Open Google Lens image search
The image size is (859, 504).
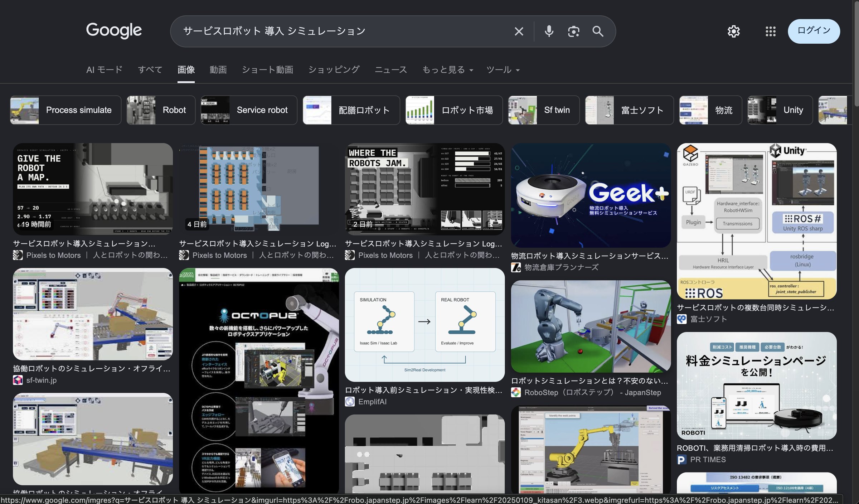(x=573, y=31)
